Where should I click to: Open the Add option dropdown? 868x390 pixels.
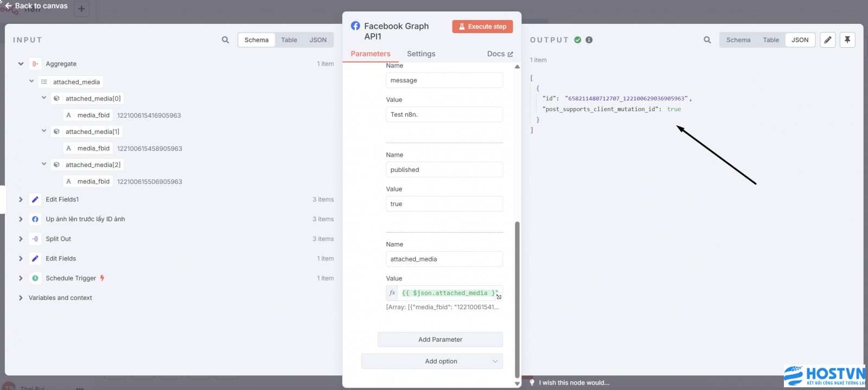pos(432,361)
